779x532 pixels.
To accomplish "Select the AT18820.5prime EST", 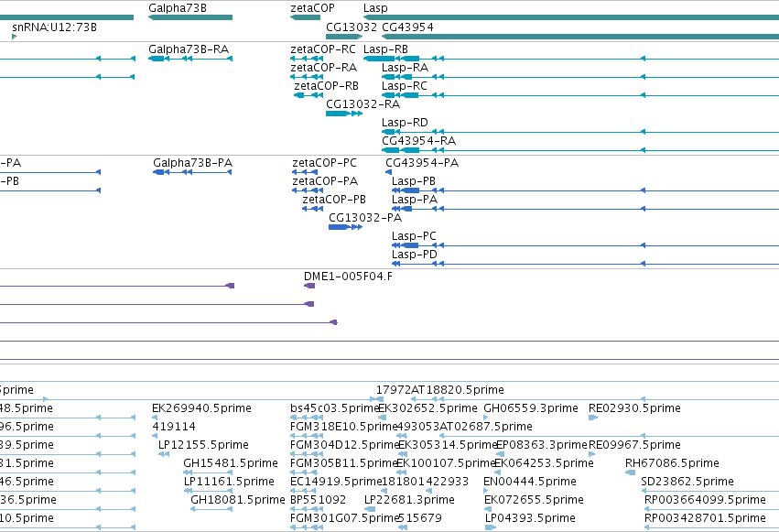I will pos(595,399).
